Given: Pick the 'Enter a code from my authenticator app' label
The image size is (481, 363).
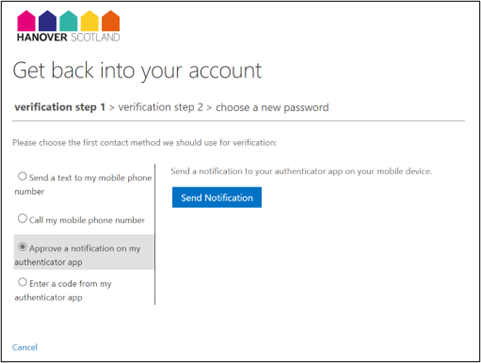Looking at the screenshot, I should (63, 290).
